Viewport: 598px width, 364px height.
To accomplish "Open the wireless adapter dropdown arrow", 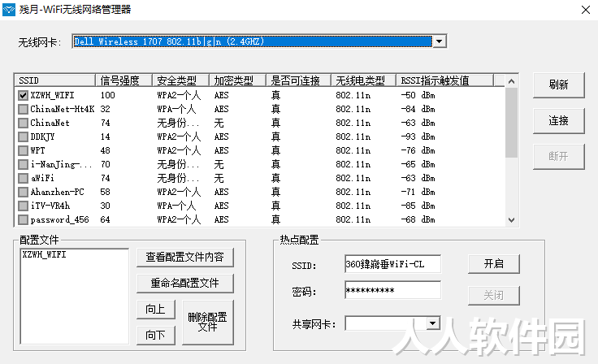I will (x=440, y=41).
